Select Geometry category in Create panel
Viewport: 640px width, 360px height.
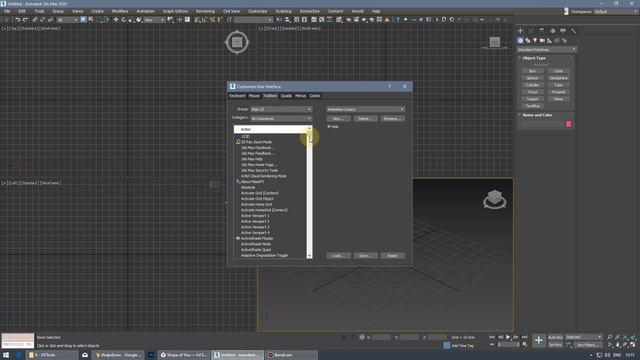coord(520,40)
